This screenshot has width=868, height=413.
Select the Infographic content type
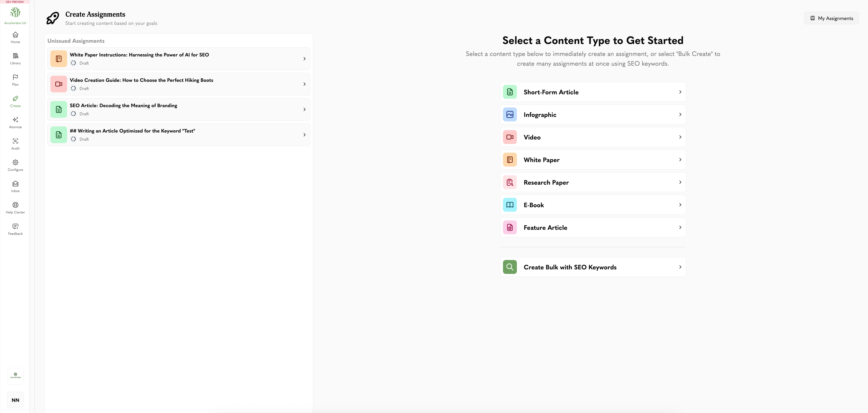coord(593,114)
